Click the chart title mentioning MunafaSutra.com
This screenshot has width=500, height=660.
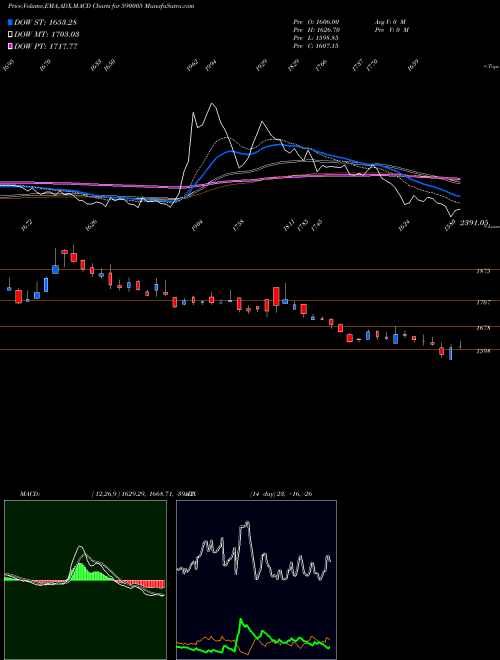pos(101,6)
